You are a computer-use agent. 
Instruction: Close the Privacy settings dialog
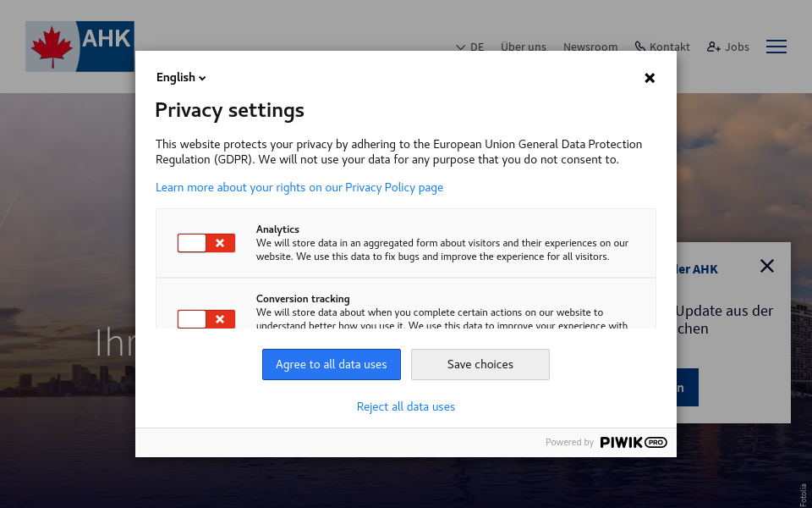coord(650,78)
